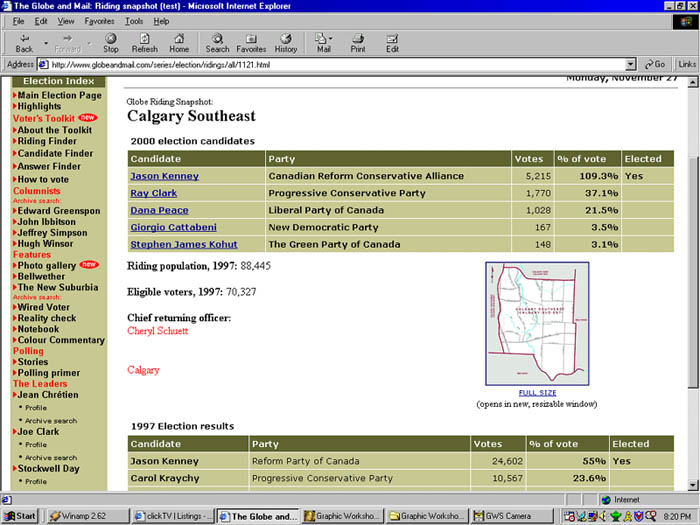Open the Answer Finder sidebar link
This screenshot has height=525, width=700.
coord(49,166)
